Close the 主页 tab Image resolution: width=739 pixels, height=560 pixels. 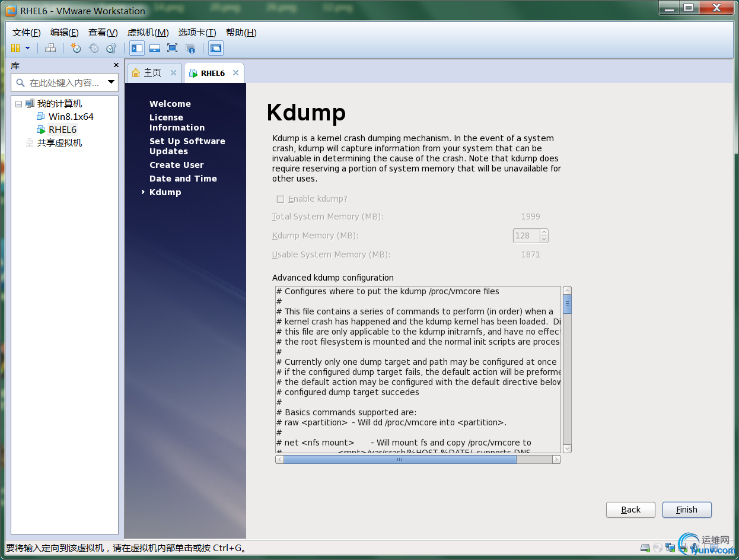[173, 72]
